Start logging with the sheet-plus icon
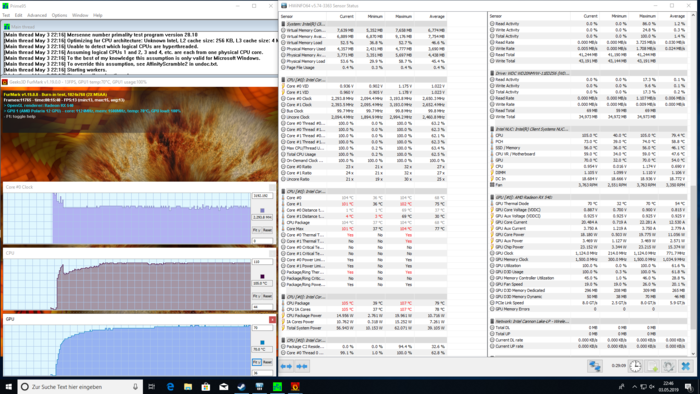 coord(652,366)
